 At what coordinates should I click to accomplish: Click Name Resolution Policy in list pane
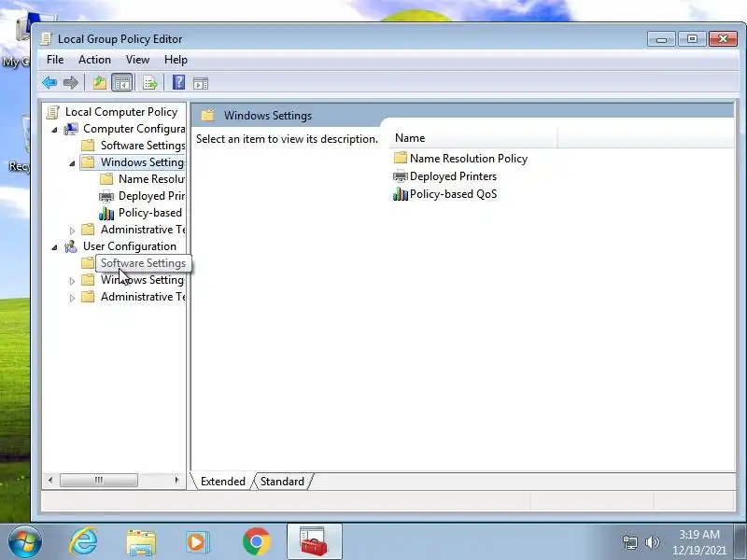point(469,159)
